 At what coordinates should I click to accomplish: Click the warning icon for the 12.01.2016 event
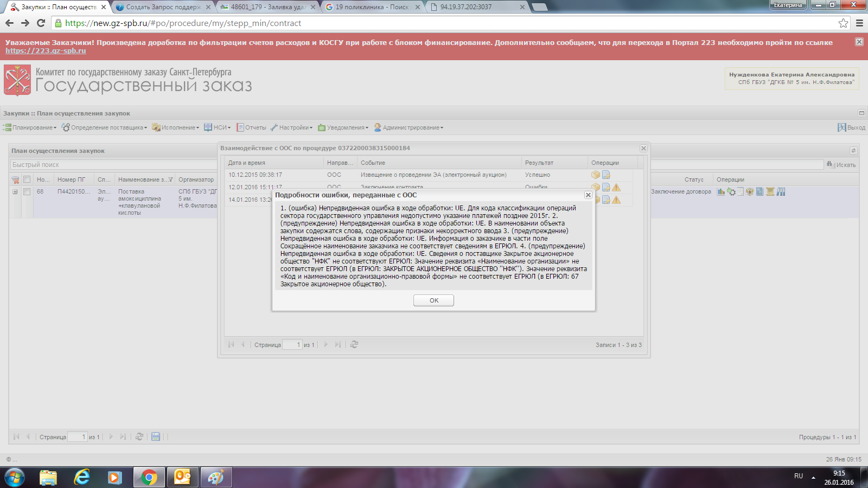pyautogui.click(x=616, y=187)
